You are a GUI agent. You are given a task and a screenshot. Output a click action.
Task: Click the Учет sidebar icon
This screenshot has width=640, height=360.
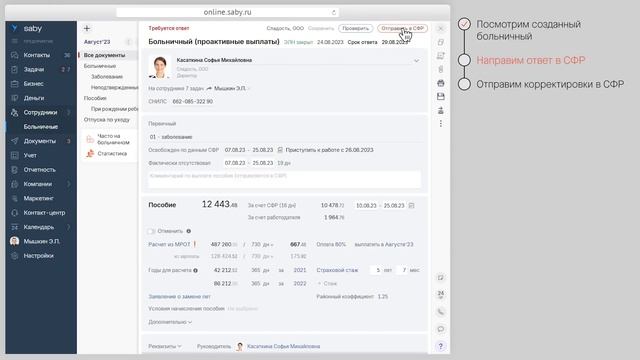[15, 155]
